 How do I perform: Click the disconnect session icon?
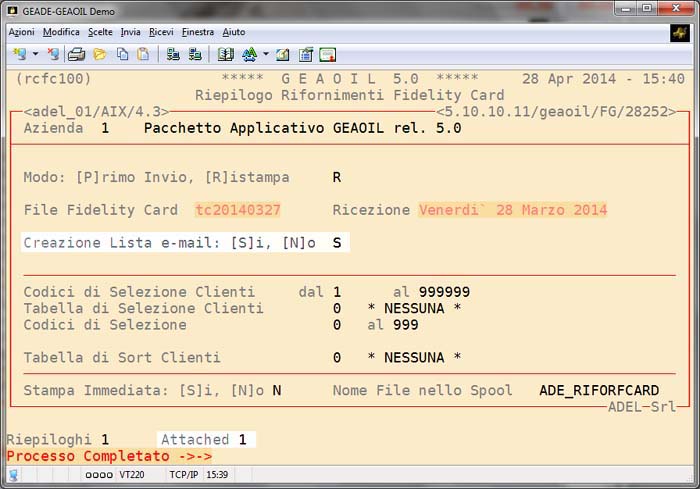coord(51,54)
